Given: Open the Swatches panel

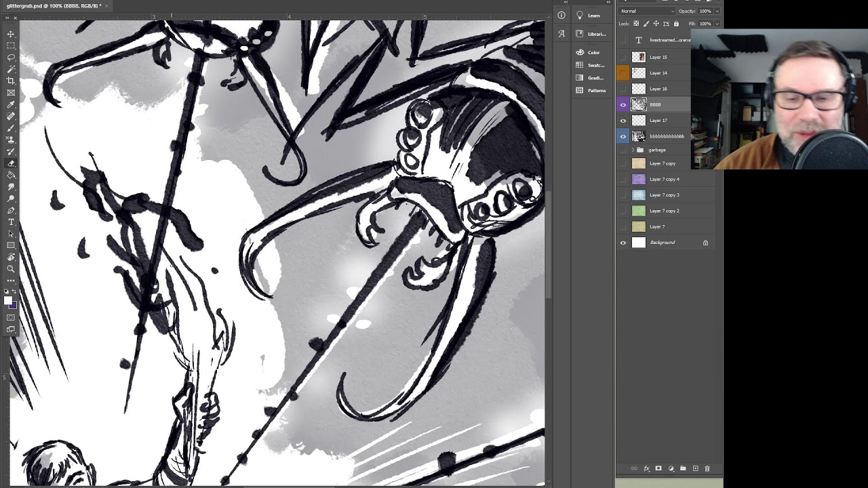Looking at the screenshot, I should [x=590, y=65].
